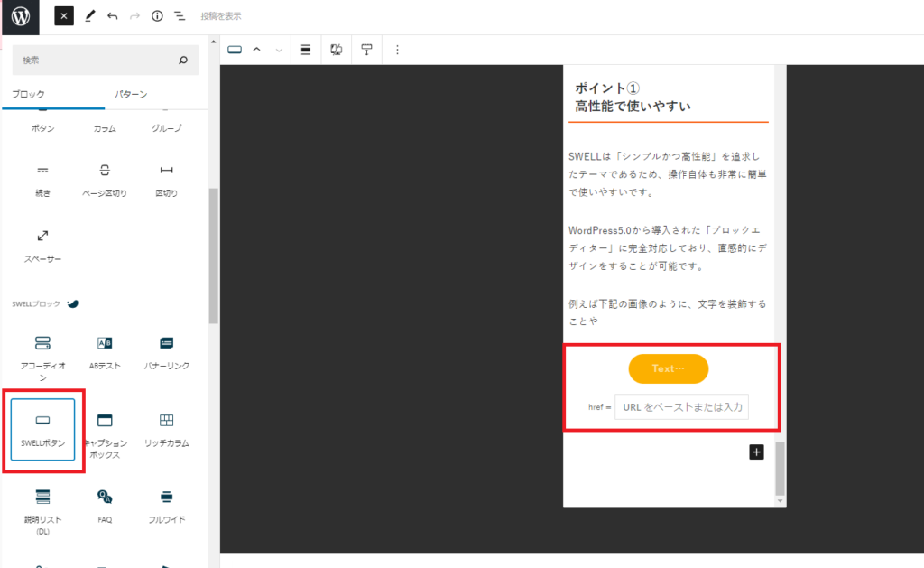Focus the 検索 block search field

(106, 61)
